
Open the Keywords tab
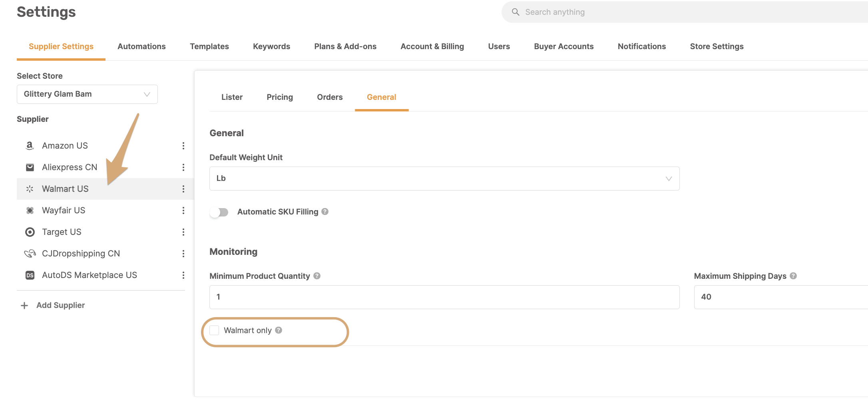tap(271, 46)
